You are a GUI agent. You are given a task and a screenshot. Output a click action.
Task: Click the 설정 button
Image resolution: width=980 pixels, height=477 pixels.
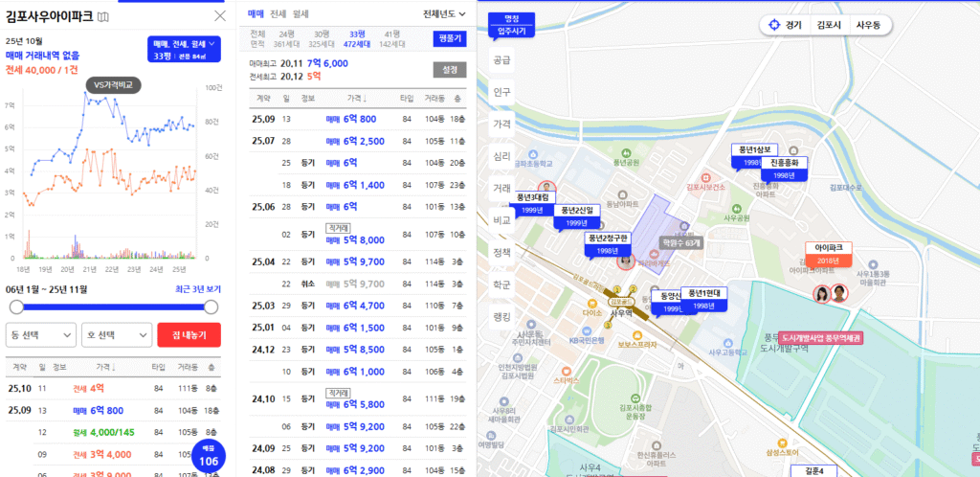[x=450, y=69]
